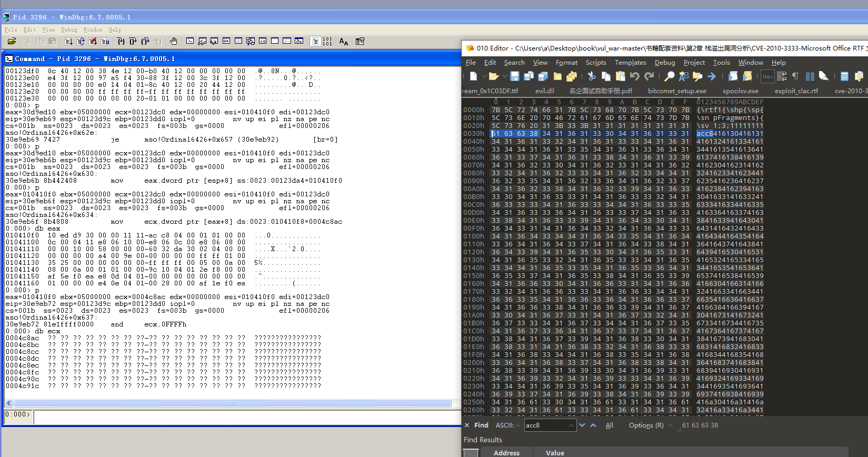Click Value column header in Find Results
The image size is (868, 457).
tap(555, 453)
